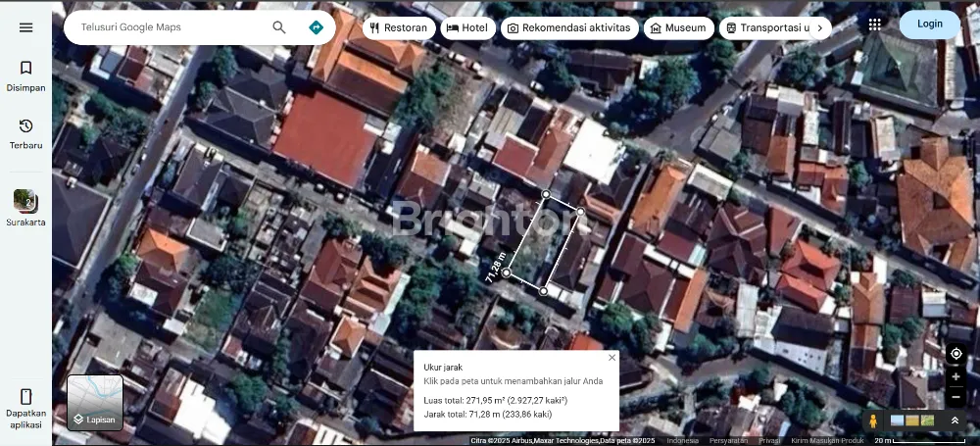Close the Ukur jarak panel
The height and width of the screenshot is (446, 980).
pyautogui.click(x=612, y=358)
